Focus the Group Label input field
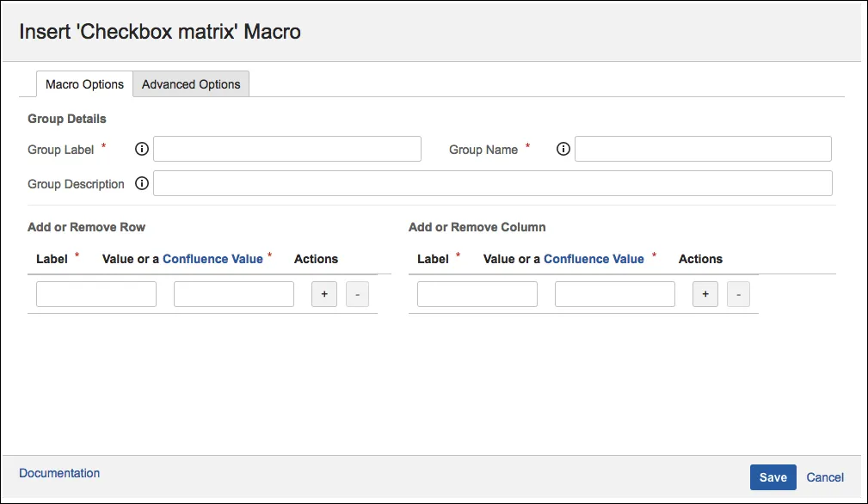 coord(287,149)
